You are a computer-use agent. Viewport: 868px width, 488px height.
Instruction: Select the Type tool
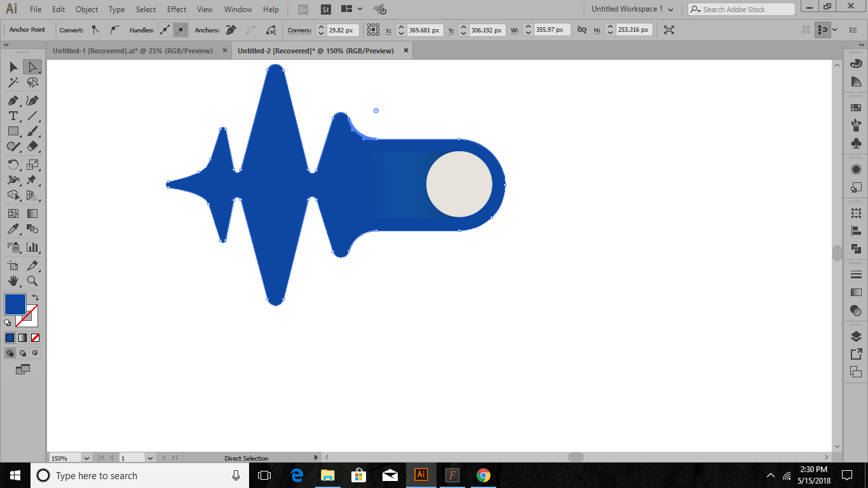coord(13,116)
